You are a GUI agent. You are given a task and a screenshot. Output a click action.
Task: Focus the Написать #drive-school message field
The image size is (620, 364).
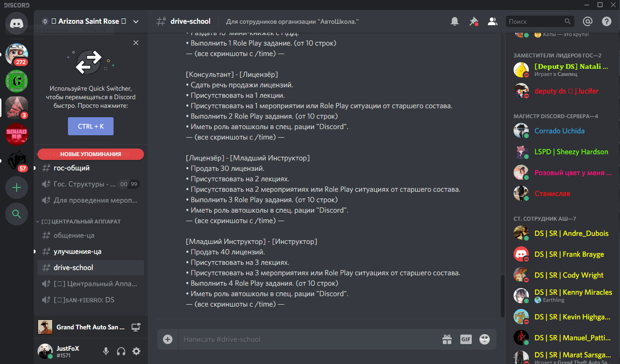pos(309,339)
